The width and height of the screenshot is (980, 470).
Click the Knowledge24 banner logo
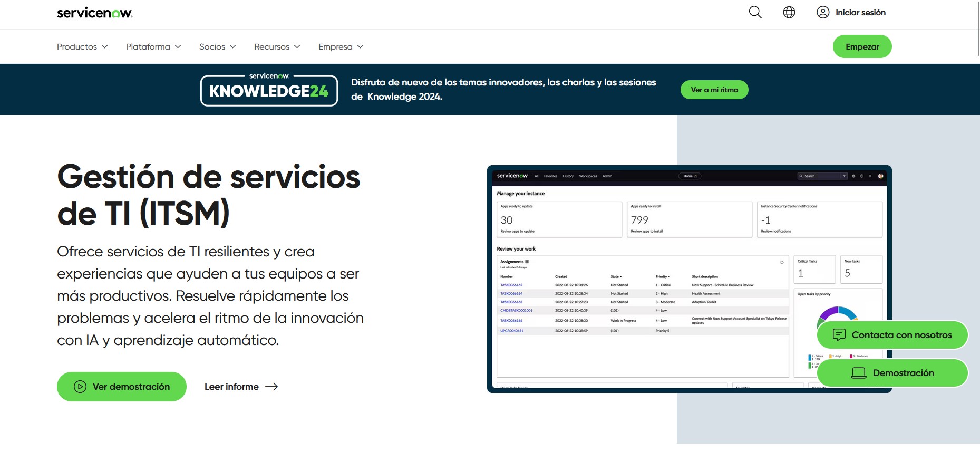[x=269, y=90]
